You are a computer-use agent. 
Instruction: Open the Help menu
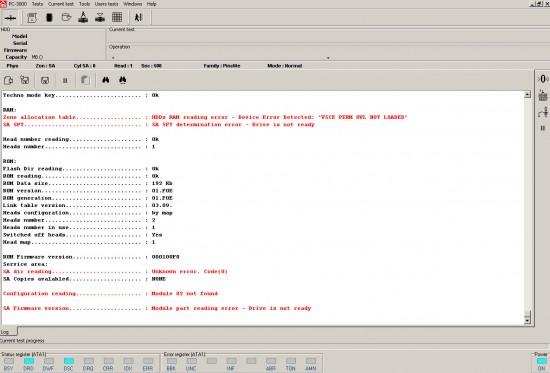coord(152,4)
